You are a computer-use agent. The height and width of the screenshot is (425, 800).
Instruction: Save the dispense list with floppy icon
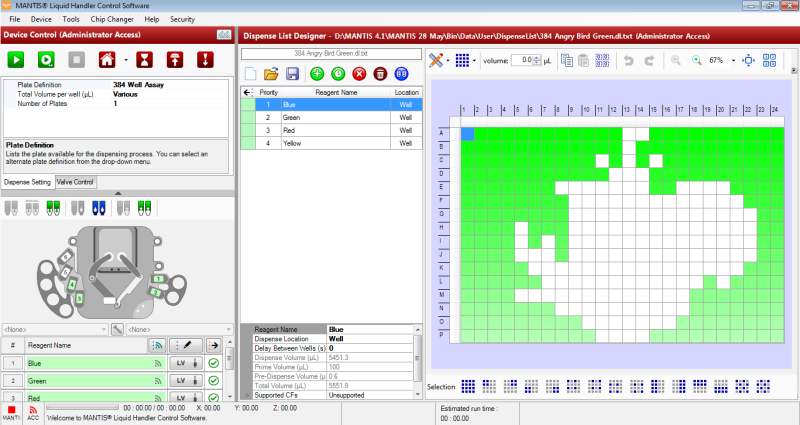tap(292, 74)
